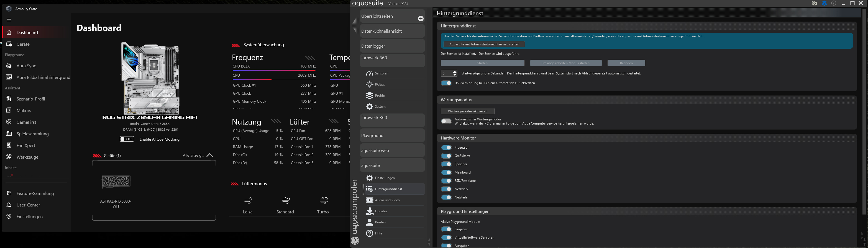Collapse the Geräte list with chevron

(x=210, y=156)
